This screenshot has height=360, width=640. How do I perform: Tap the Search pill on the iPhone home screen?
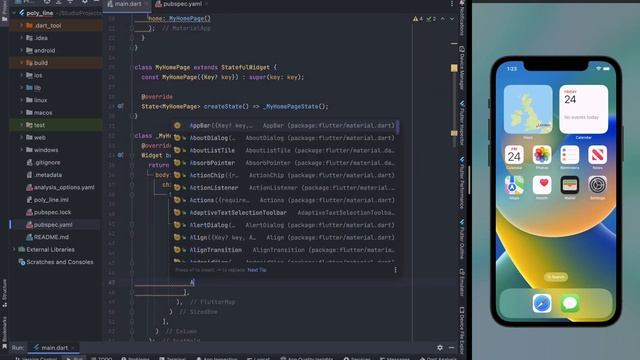(x=556, y=277)
